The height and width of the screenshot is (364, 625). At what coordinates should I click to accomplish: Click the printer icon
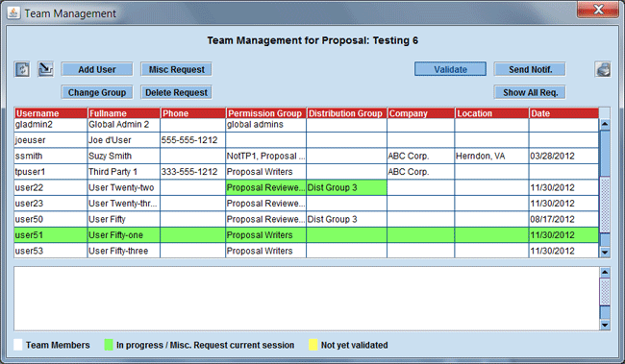click(603, 69)
